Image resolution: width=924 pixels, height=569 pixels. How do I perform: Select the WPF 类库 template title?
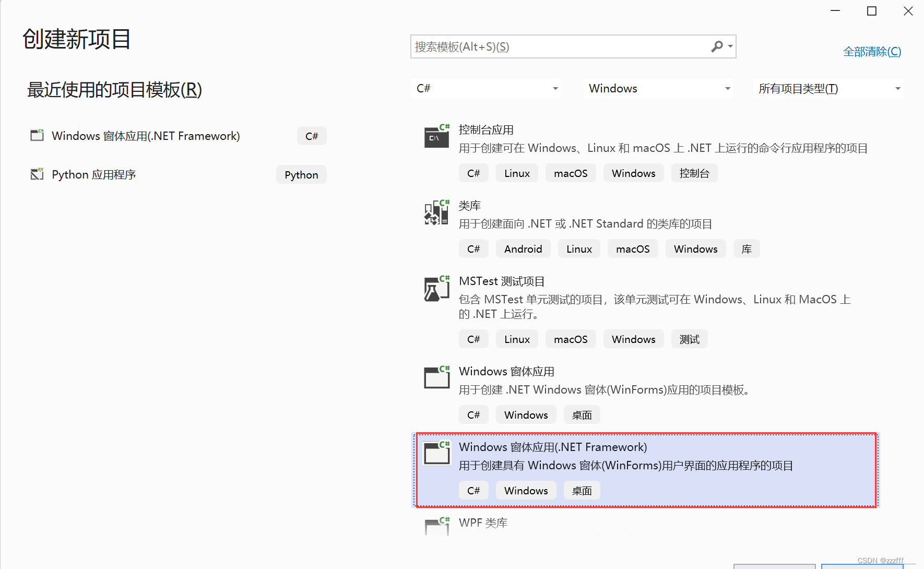[483, 523]
